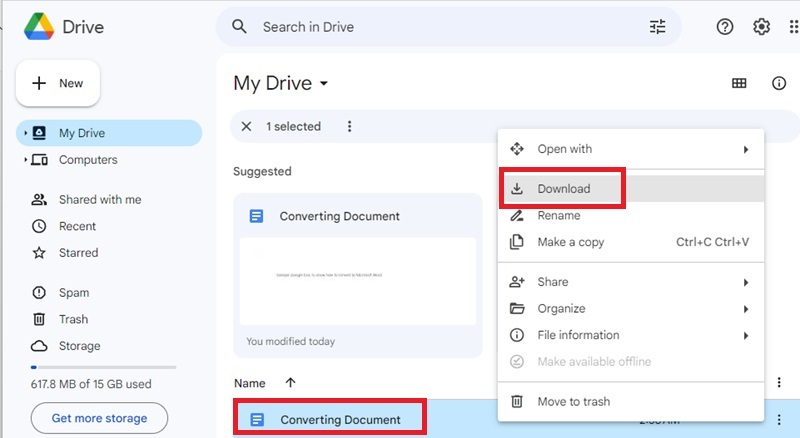Viewport: 800px width, 438px height.
Task: Click Converting Document title in suggested card
Action: [339, 216]
